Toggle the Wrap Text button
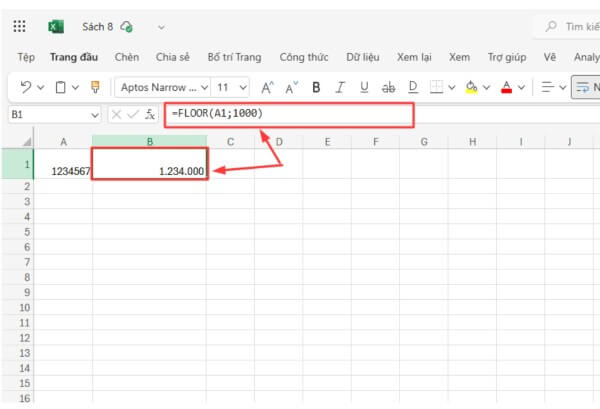This screenshot has height=409, width=600. [585, 87]
